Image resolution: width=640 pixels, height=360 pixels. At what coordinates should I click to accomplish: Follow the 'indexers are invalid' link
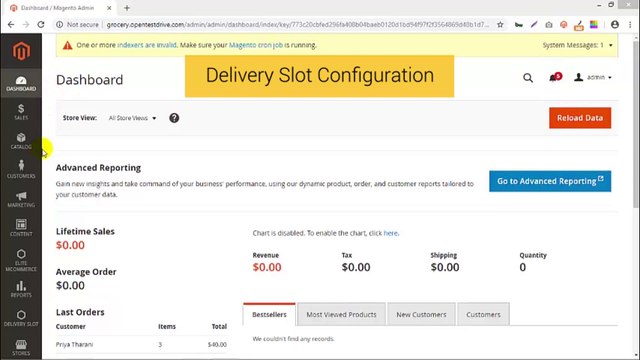[x=147, y=45]
